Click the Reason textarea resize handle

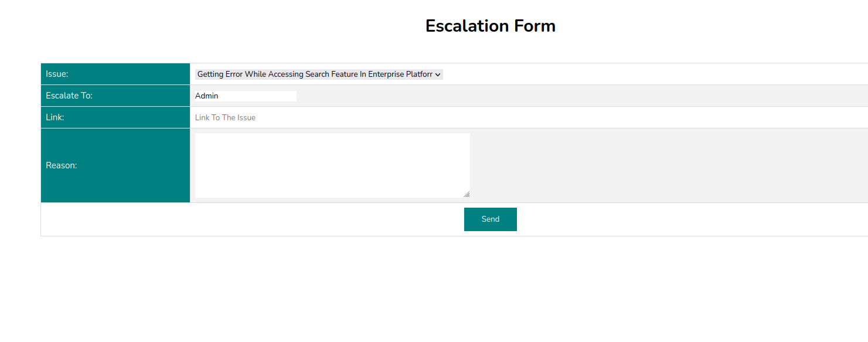coord(467,194)
